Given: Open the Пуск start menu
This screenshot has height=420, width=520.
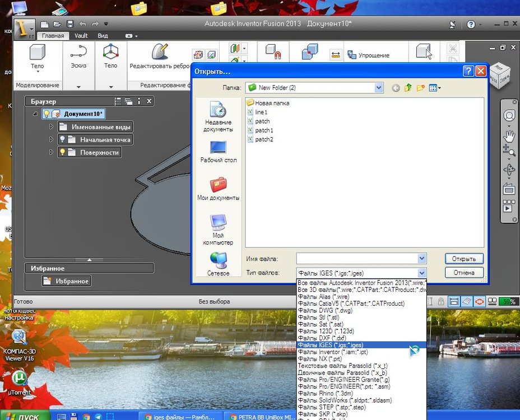Looking at the screenshot, I should point(25,416).
